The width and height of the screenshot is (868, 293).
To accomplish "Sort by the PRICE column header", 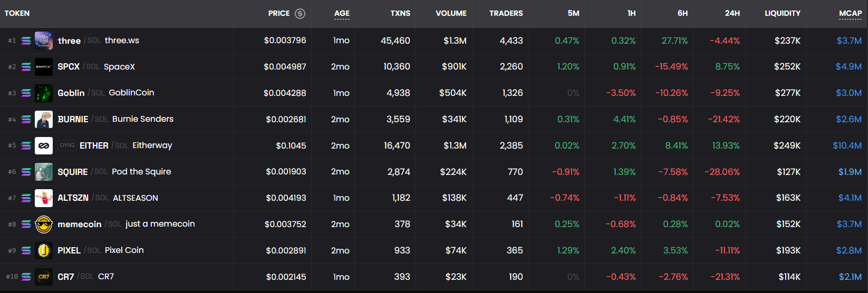I will 279,13.
